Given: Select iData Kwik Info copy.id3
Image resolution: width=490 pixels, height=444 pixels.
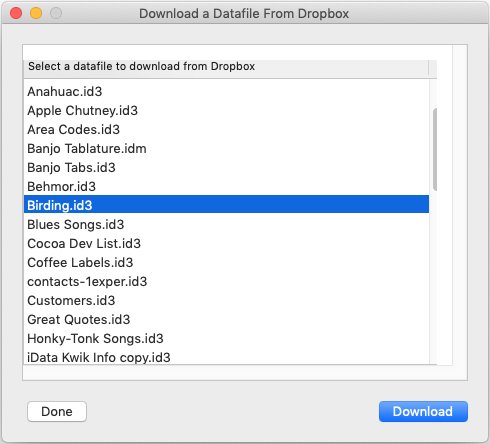Looking at the screenshot, I should 226,357.
